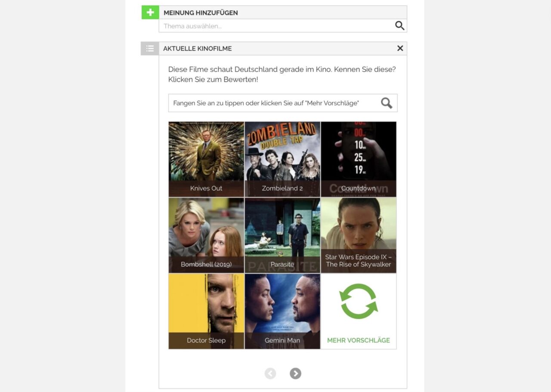The image size is (551, 392).
Task: Focus the Thema auswählen input field
Action: [x=275, y=26]
